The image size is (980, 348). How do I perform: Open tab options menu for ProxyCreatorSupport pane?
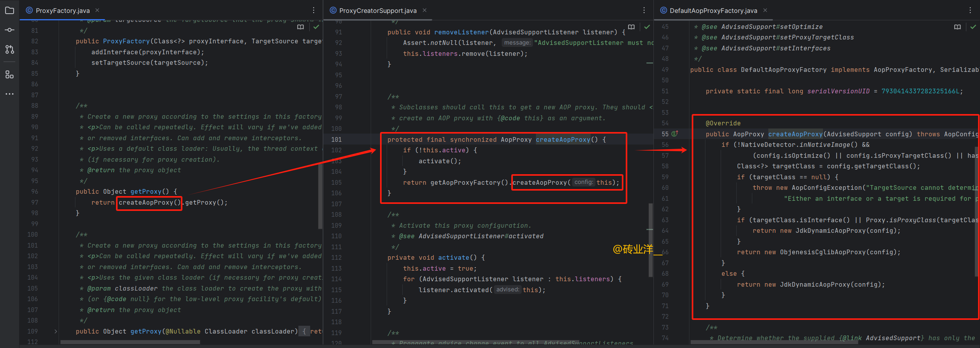pyautogui.click(x=644, y=11)
